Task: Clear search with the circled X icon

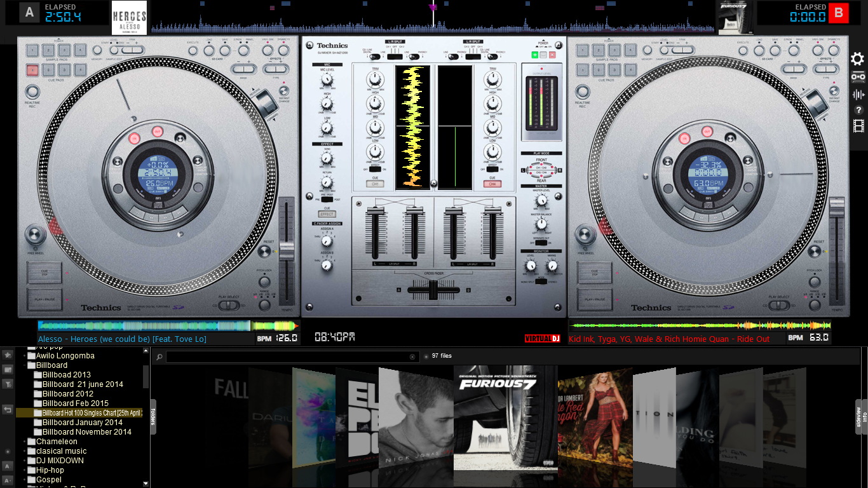Action: click(412, 357)
